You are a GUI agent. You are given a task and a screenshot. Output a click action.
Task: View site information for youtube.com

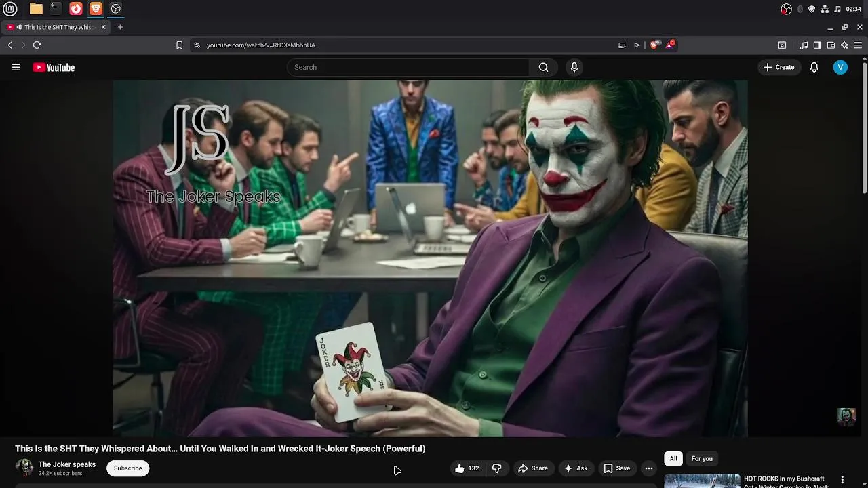197,45
